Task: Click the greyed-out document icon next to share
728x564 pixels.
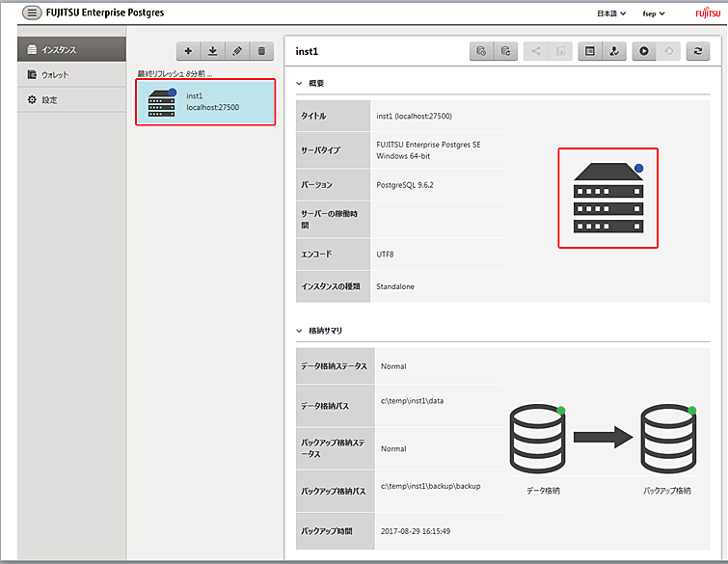Action: click(560, 51)
